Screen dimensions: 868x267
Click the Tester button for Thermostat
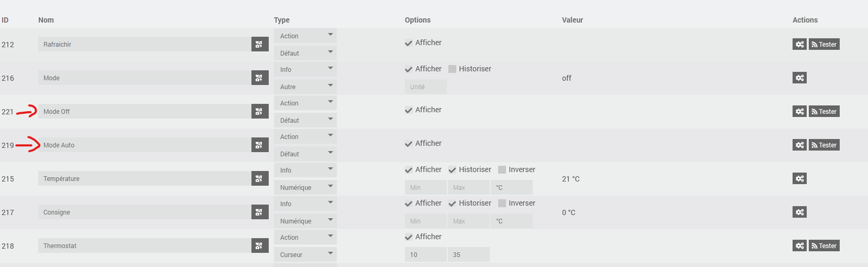click(x=824, y=245)
